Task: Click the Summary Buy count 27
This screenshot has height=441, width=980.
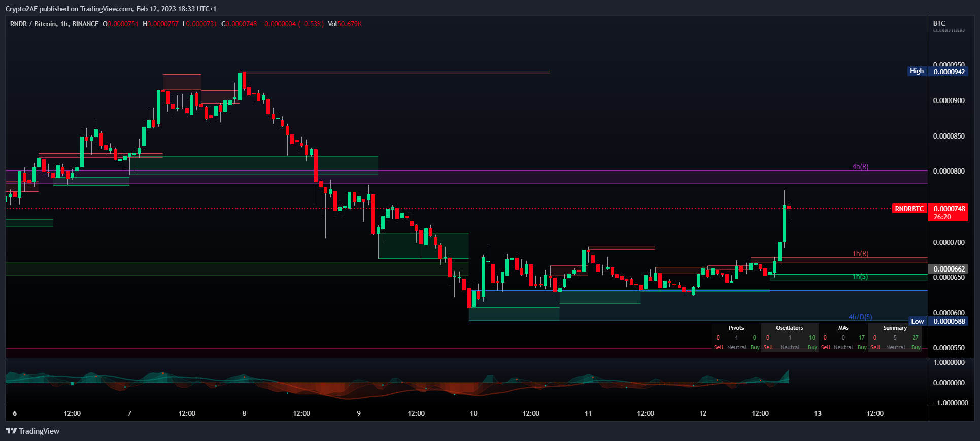Action: (x=915, y=337)
